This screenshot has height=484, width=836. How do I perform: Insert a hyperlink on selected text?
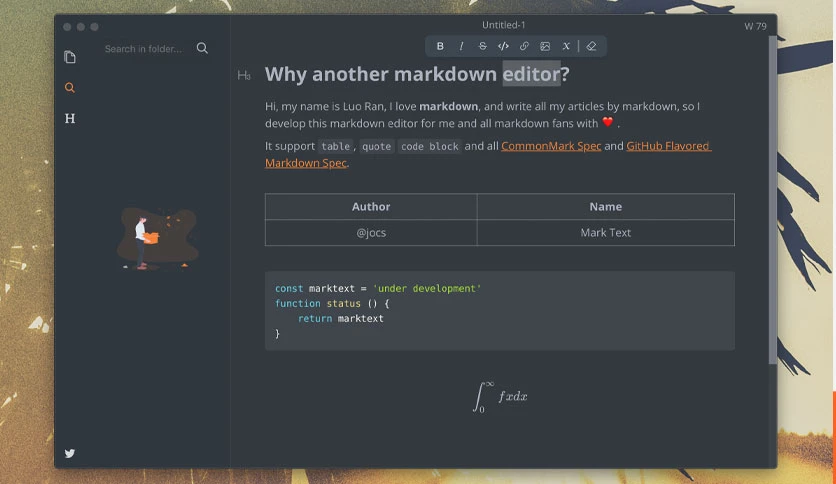tap(524, 46)
